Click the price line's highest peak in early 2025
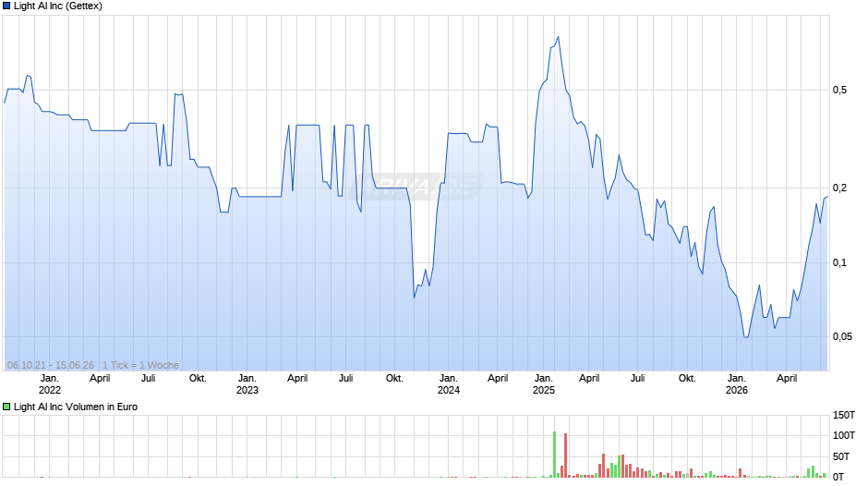The image size is (868, 486). coord(558,37)
